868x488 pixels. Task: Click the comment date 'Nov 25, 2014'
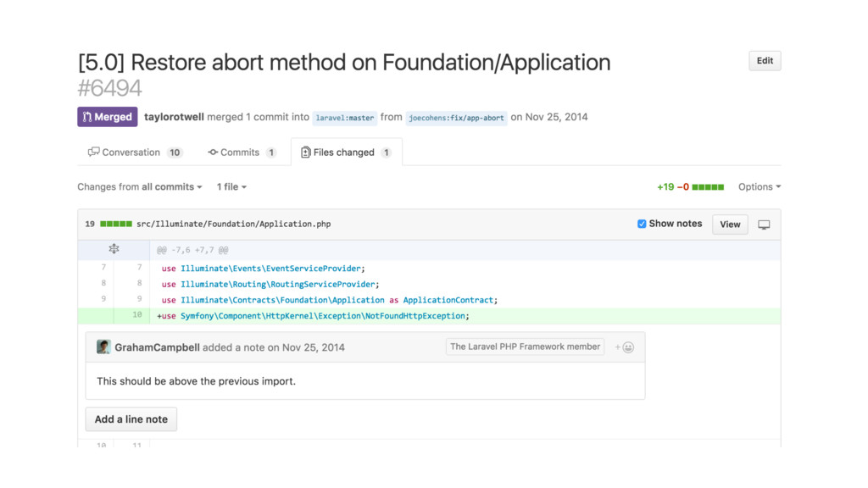coord(314,347)
